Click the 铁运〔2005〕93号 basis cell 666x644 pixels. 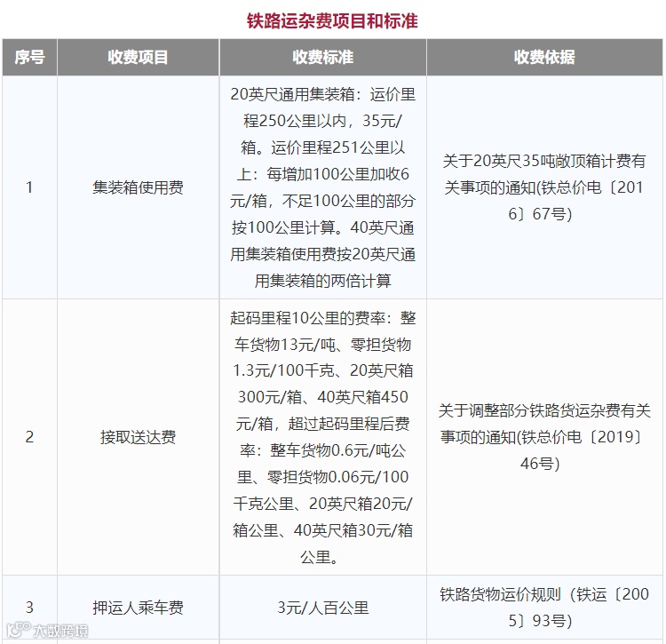(544, 608)
